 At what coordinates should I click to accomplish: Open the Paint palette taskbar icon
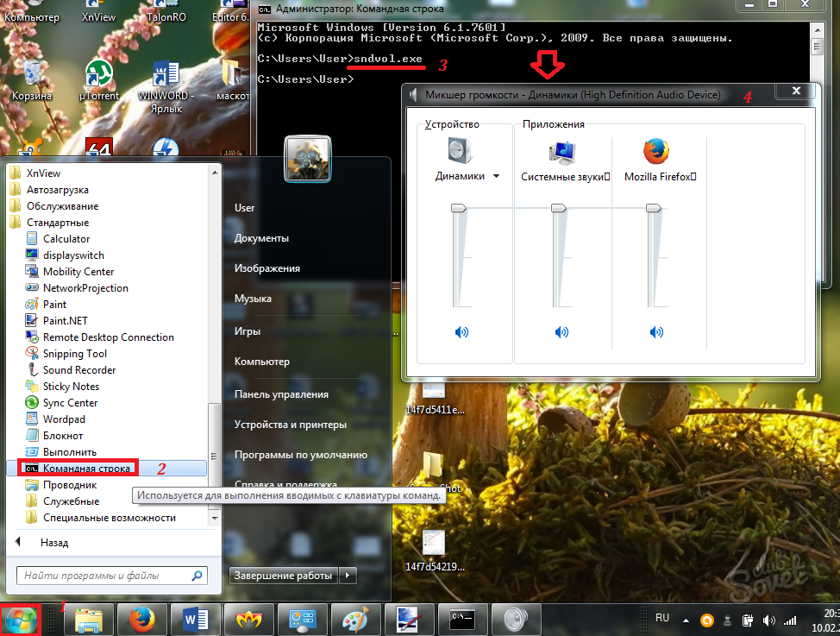(354, 619)
